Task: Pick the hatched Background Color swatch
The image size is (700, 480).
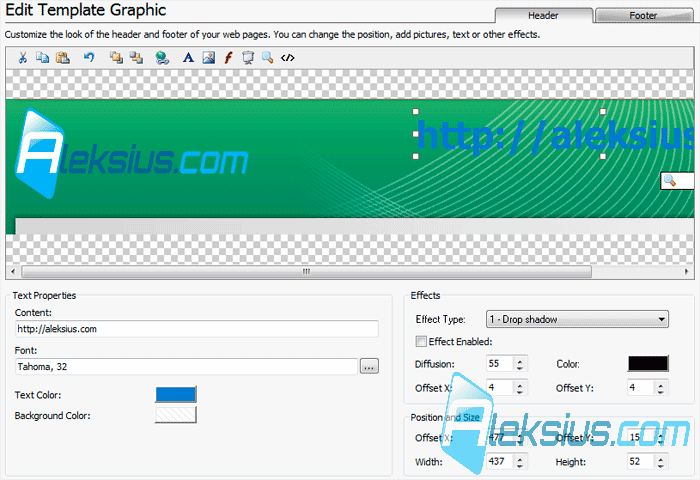Action: point(176,415)
